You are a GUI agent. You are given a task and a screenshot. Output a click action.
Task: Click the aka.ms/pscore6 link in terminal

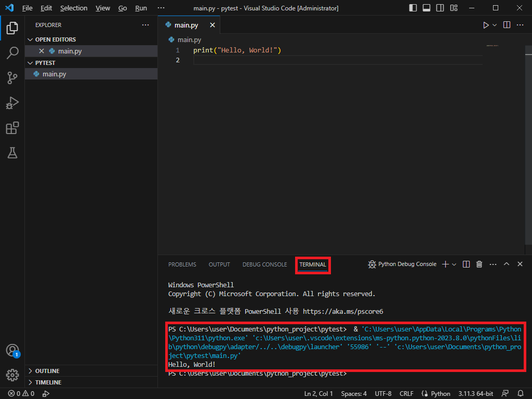[343, 312]
